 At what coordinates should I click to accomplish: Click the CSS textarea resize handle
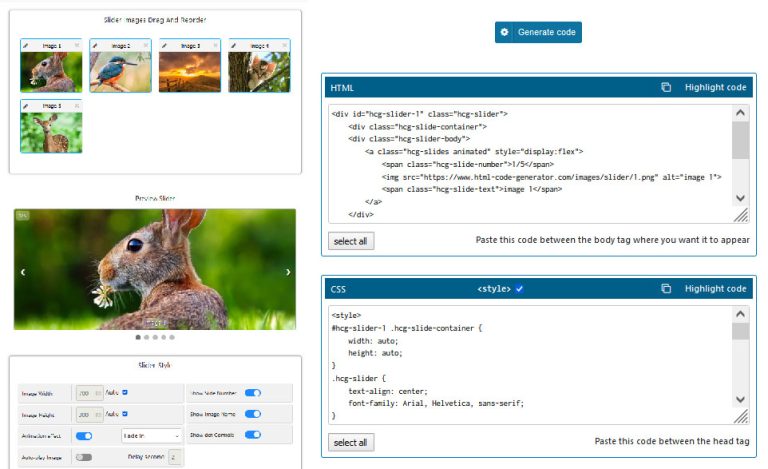742,417
